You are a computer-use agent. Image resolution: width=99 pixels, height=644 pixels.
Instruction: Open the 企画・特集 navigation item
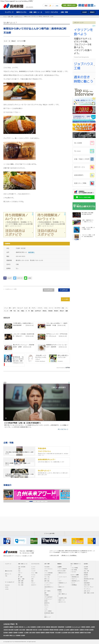tap(64, 12)
